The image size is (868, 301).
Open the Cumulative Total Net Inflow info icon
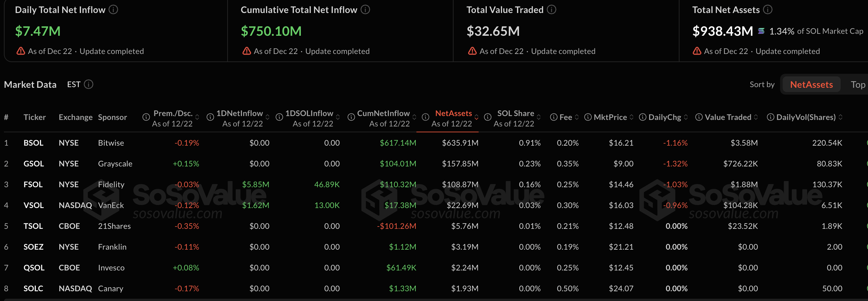coord(365,10)
